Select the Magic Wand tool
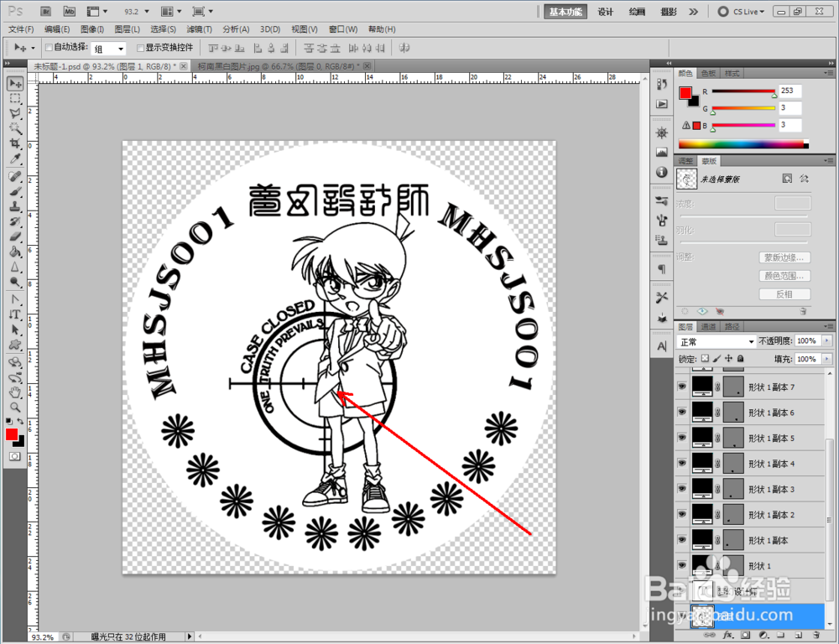Image resolution: width=839 pixels, height=644 pixels. (x=15, y=128)
